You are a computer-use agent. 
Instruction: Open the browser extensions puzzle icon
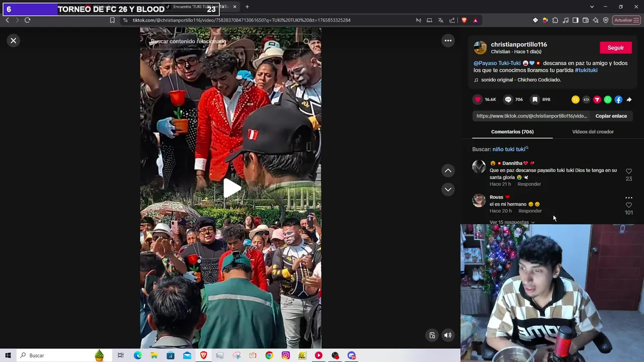point(555,20)
